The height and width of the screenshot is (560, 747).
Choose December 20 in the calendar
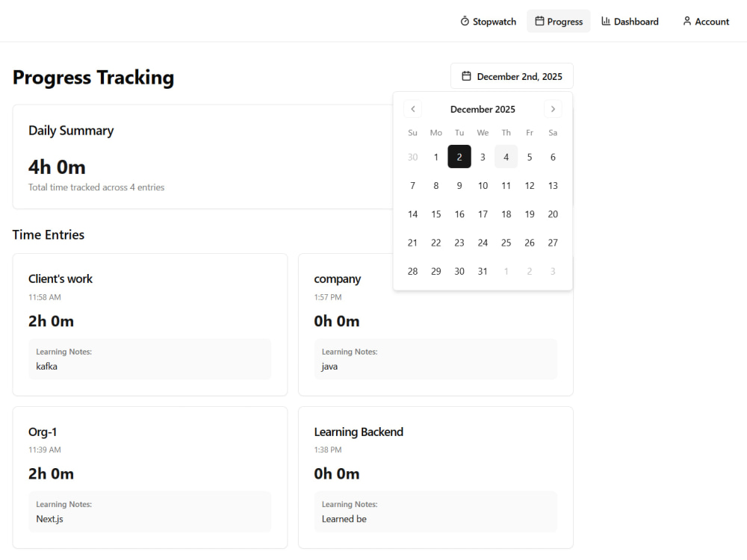[x=553, y=214]
